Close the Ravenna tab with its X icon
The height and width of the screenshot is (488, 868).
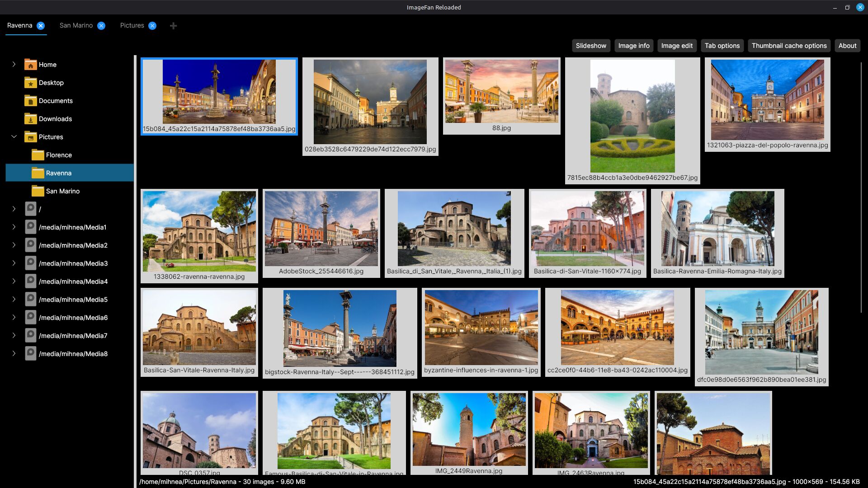pos(41,26)
